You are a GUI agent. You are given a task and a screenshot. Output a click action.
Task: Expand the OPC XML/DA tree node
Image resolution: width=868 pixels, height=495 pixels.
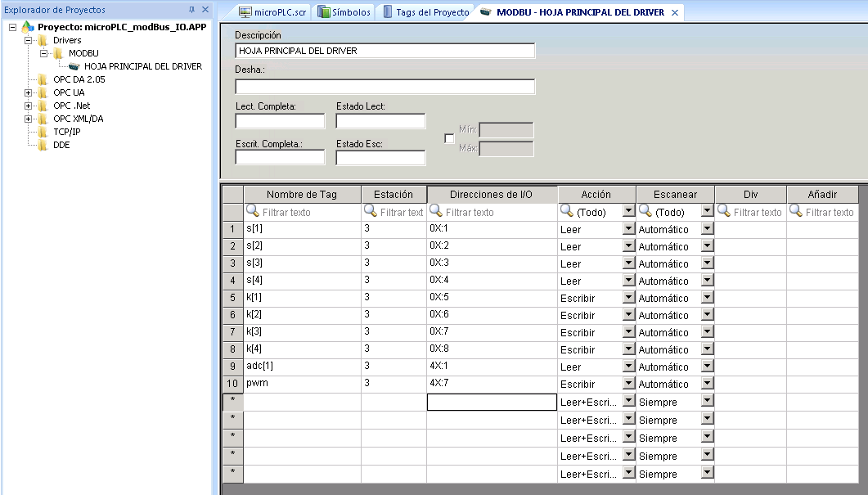(x=28, y=119)
